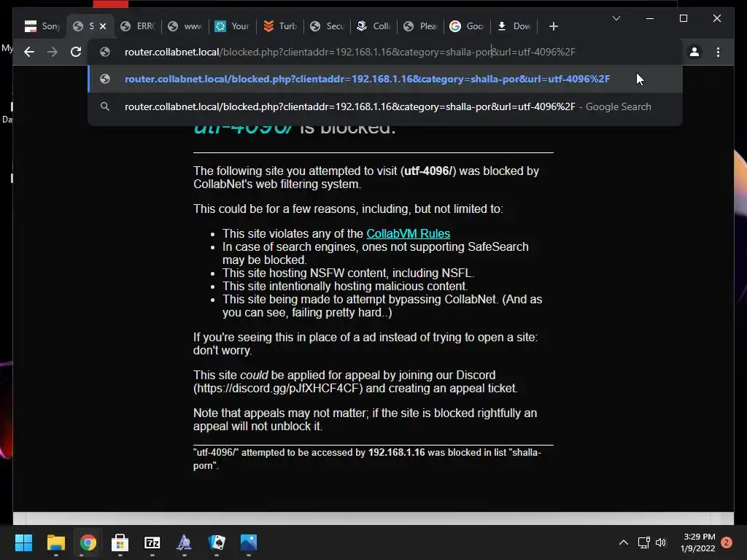Open the notification badge showing 2
The image size is (747, 560).
coord(727,542)
